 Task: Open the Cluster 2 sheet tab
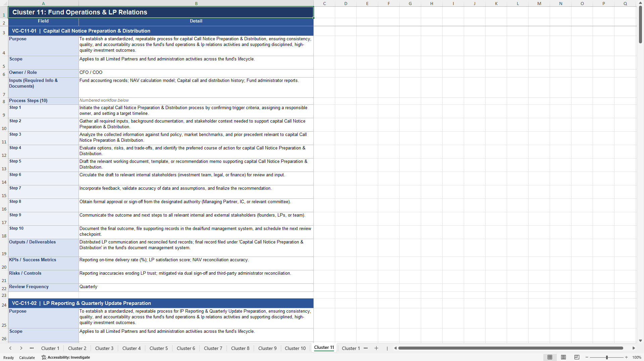[77, 348]
